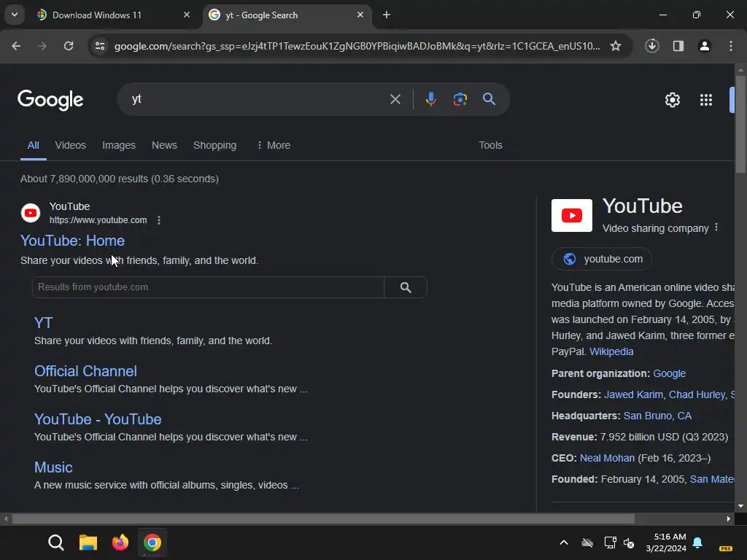747x560 pixels.
Task: Open the YT sitelink
Action: [43, 323]
